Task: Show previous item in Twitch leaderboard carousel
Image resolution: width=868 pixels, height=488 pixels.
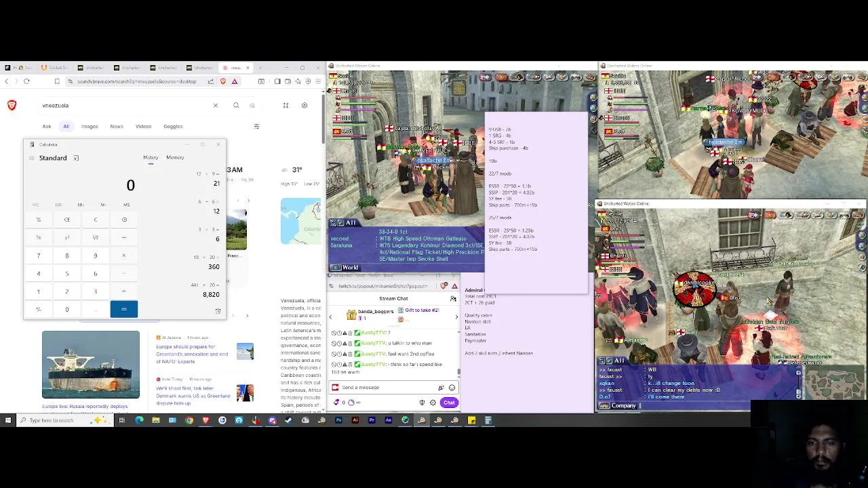Action: coord(331,317)
